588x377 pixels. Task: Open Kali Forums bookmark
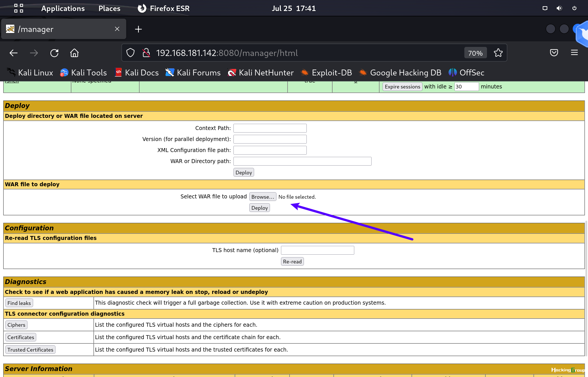[193, 73]
